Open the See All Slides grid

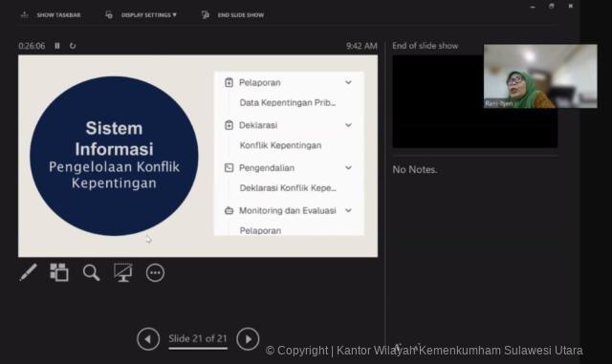pos(59,272)
